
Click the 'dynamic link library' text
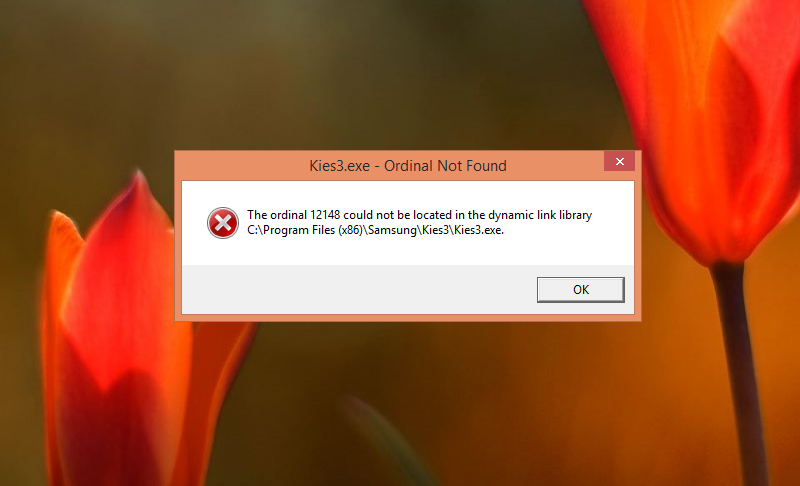(540, 215)
